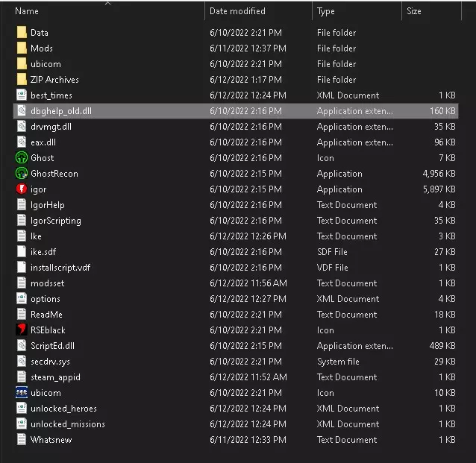The image size is (476, 463).
Task: Click the igor application red icon
Action: point(21,189)
